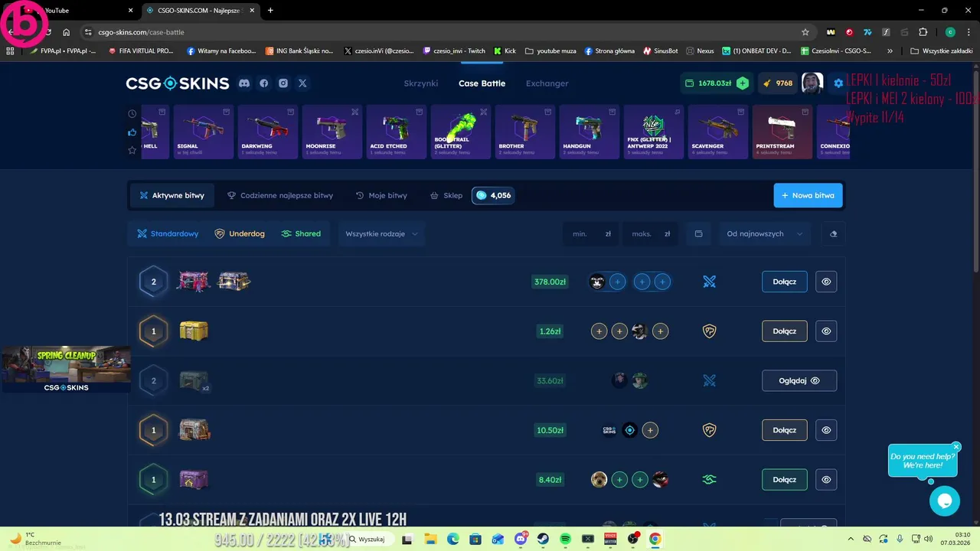
Task: Open the Kick bookmark in bookmarks bar
Action: tap(505, 51)
